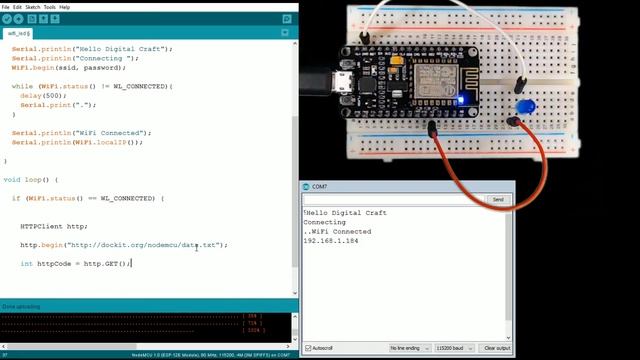
Task: Click the Clear output button
Action: [x=497, y=348]
